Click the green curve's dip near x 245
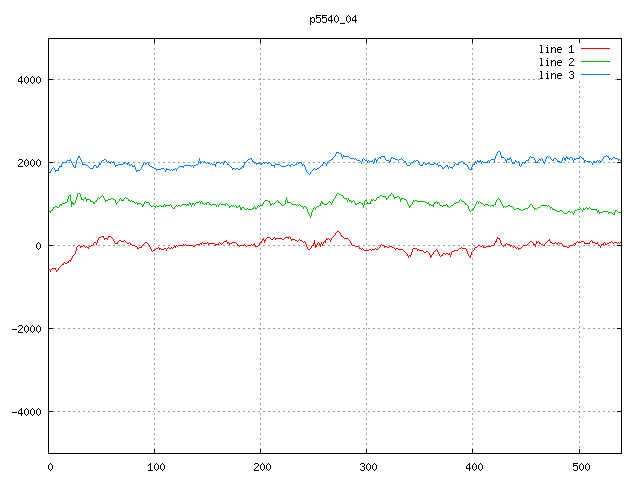640x480 pixels. point(311,216)
